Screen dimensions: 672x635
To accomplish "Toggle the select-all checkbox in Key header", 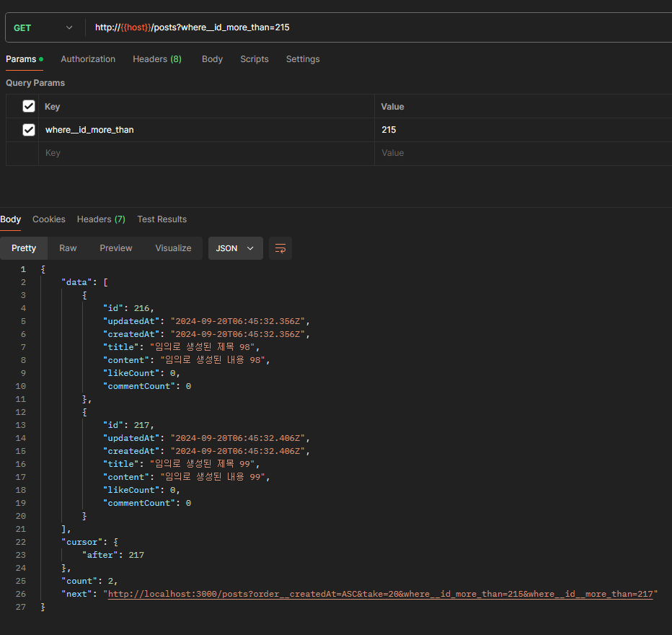I will pos(29,106).
